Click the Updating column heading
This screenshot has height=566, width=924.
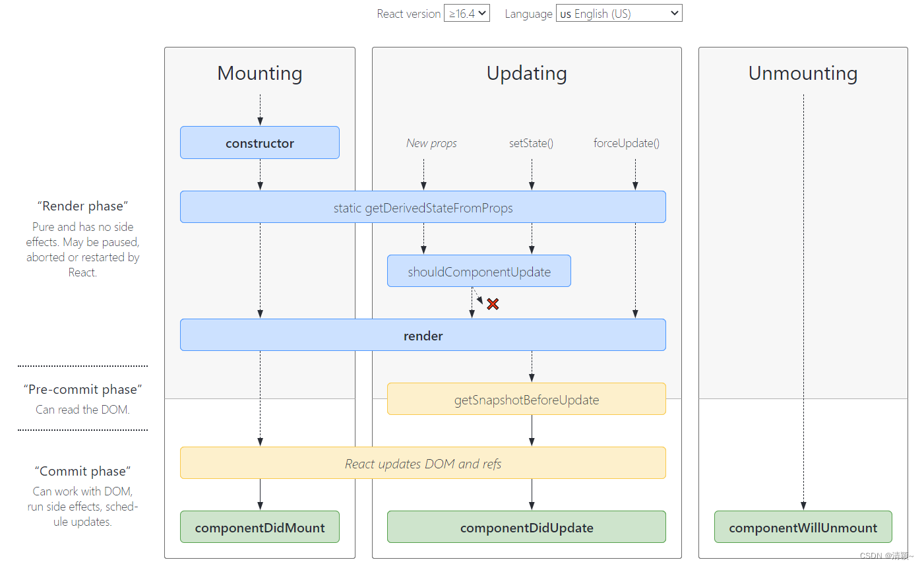pyautogui.click(x=527, y=73)
